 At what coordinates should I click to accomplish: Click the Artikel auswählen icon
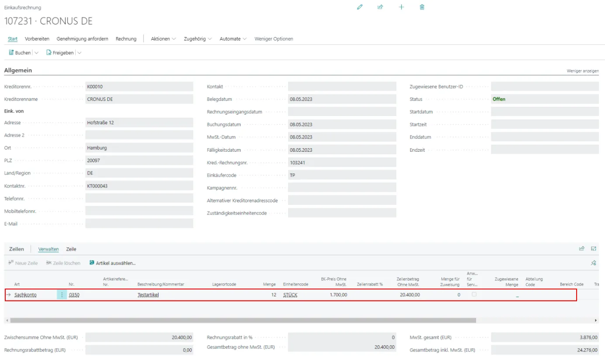(x=92, y=263)
